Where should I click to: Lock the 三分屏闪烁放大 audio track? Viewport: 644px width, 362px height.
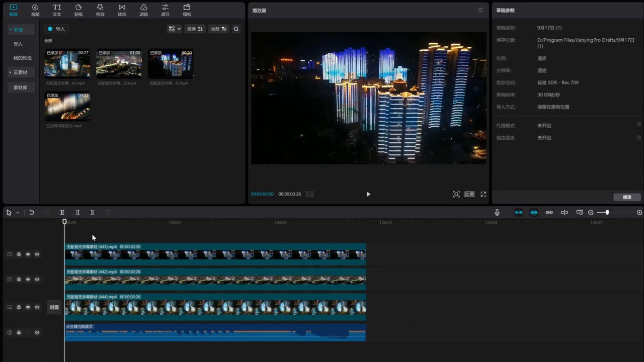pyautogui.click(x=19, y=332)
